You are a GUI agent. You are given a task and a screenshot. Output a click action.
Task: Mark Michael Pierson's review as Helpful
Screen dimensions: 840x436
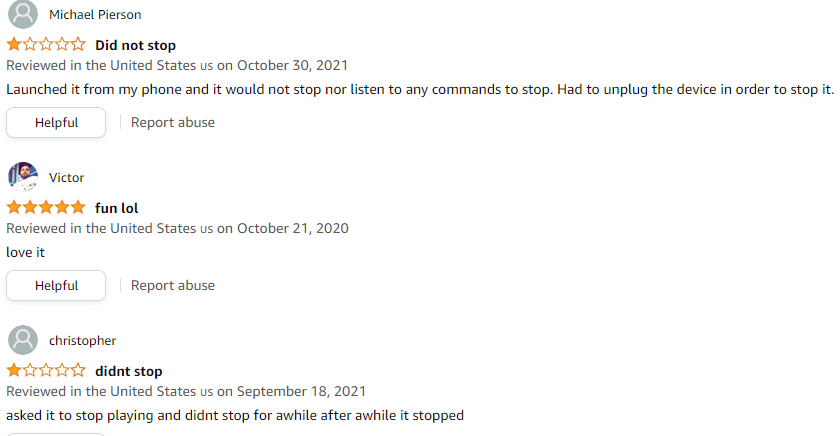point(56,123)
